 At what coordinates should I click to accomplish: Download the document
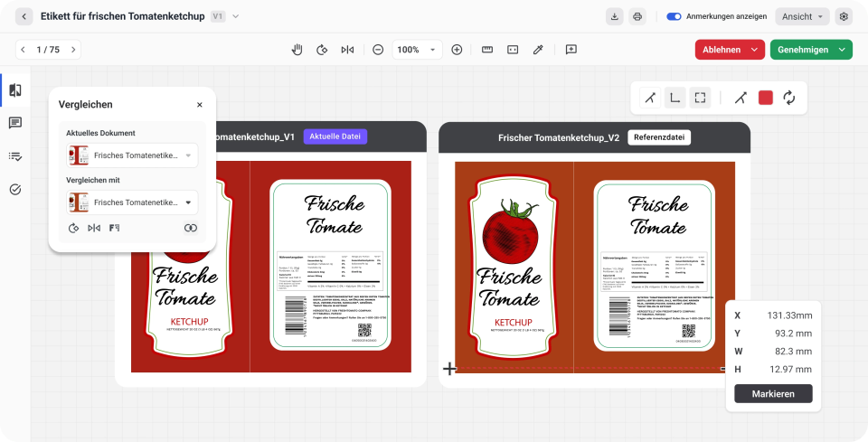coord(616,16)
